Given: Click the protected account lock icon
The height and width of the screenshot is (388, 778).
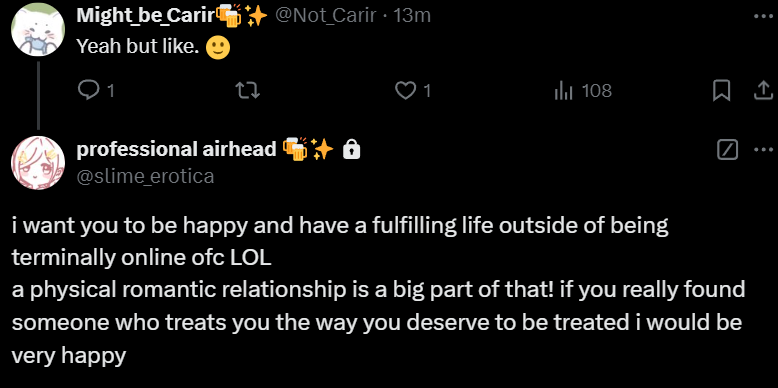Looking at the screenshot, I should (x=352, y=149).
